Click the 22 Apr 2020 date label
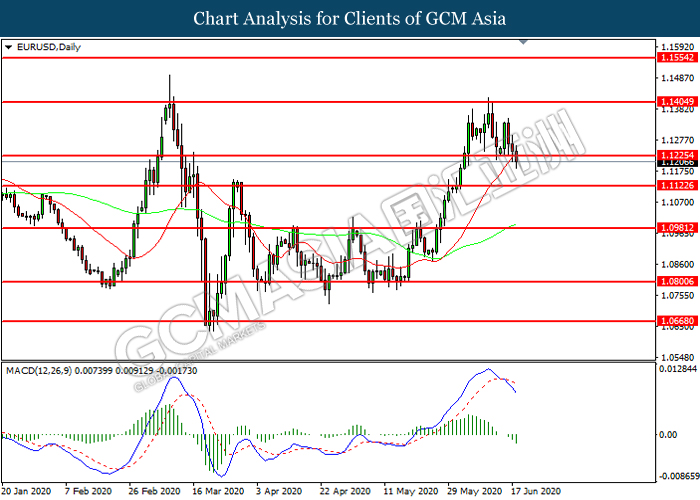Image resolution: width=700 pixels, height=500 pixels. pyautogui.click(x=346, y=491)
